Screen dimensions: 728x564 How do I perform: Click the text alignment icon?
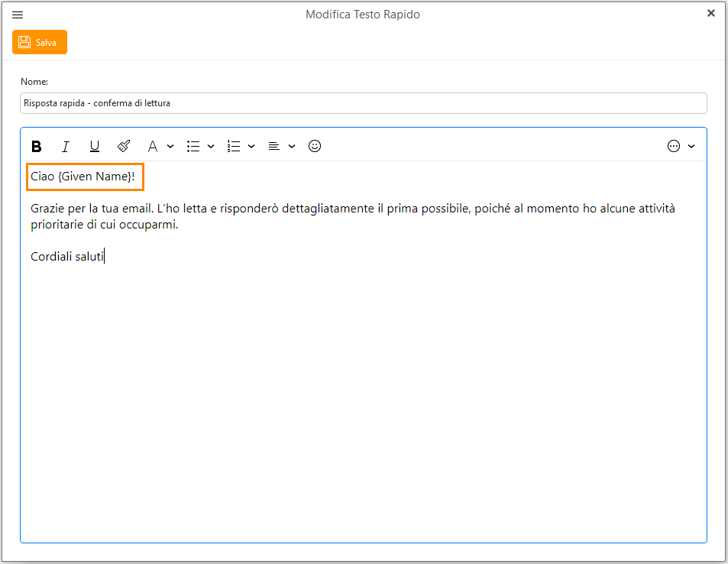pyautogui.click(x=274, y=146)
